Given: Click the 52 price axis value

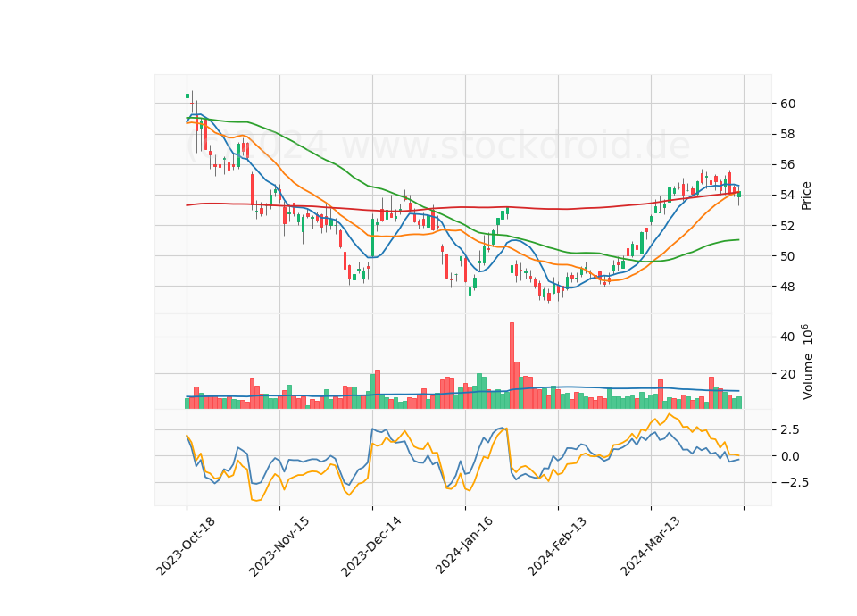Looking at the screenshot, I should click(x=787, y=226).
